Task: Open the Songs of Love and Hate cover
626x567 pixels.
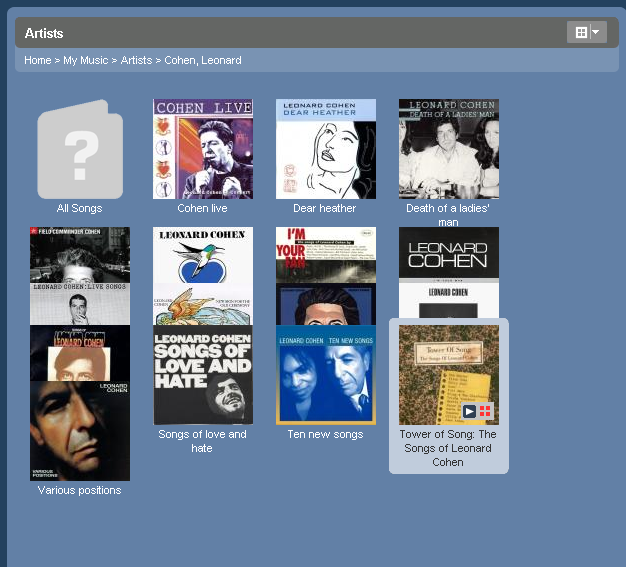Action: coord(203,375)
